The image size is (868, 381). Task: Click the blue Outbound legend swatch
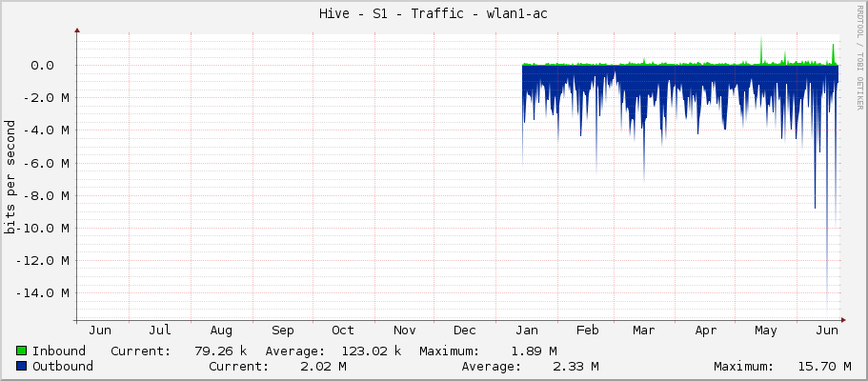[x=22, y=366]
